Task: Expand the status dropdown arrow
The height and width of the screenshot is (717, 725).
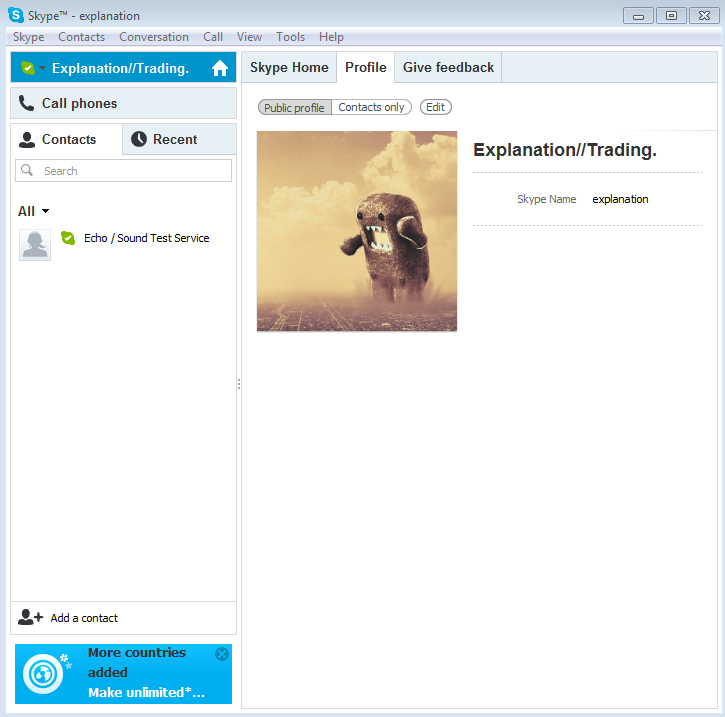Action: pos(43,68)
